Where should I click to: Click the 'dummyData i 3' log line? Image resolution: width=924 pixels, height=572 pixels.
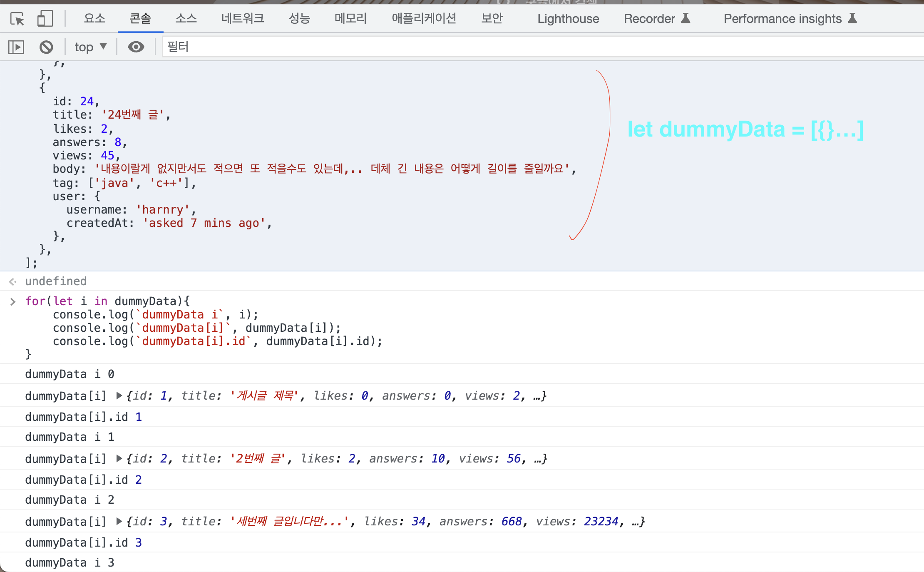70,562
